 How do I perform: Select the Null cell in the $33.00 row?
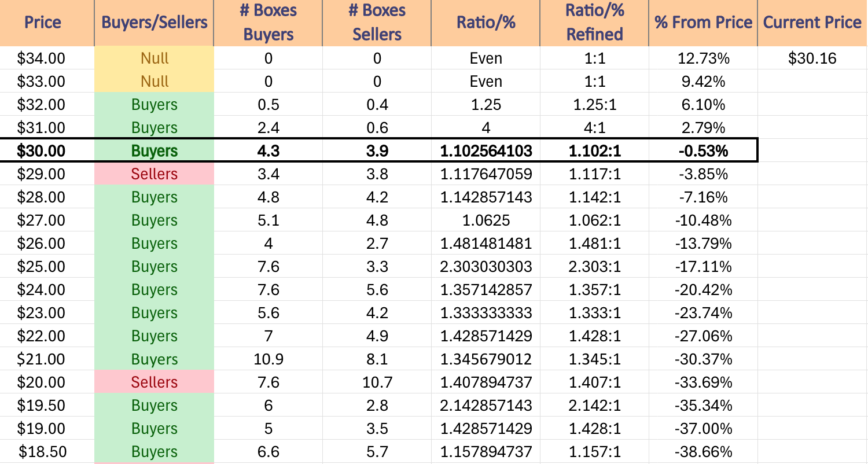point(154,81)
